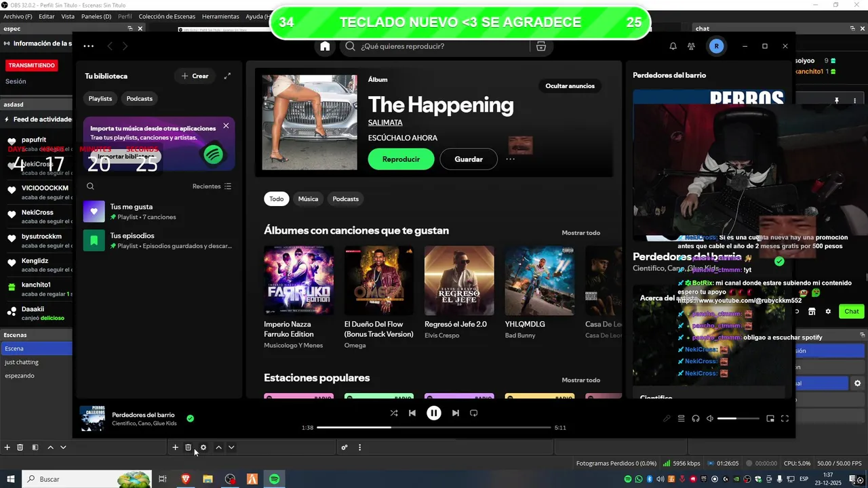The image size is (868, 488).
Task: Move source down with the arrow
Action: click(231, 447)
